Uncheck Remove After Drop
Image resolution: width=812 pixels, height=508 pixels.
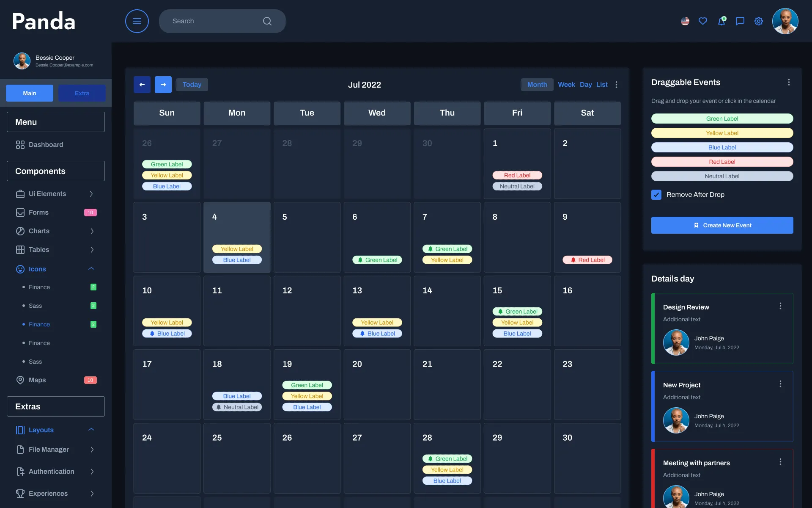pos(656,195)
